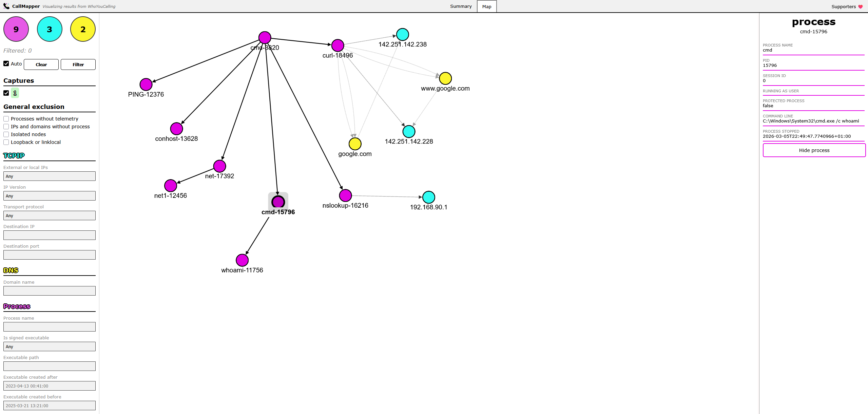Open the IP Version dropdown

click(49, 196)
